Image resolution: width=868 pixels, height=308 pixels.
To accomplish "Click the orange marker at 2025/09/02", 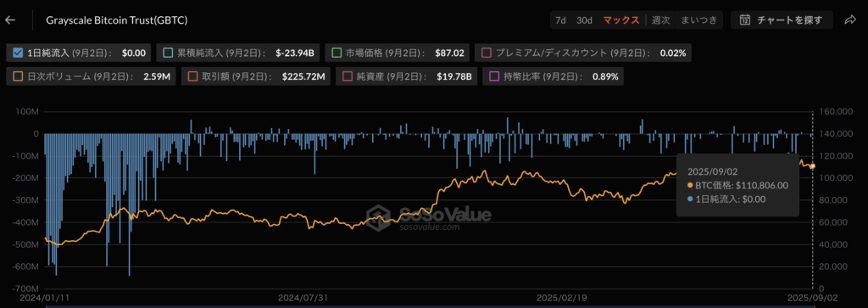I will [x=812, y=166].
